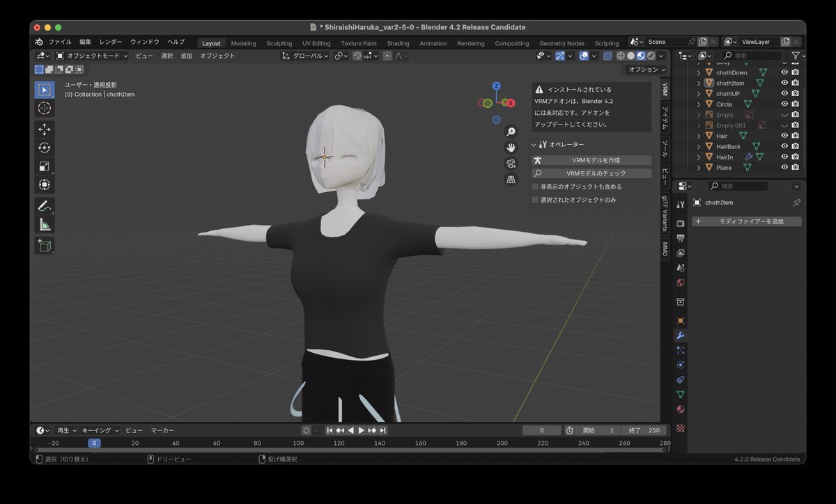
Task: Open the Playback dropdown in timeline
Action: coord(65,430)
